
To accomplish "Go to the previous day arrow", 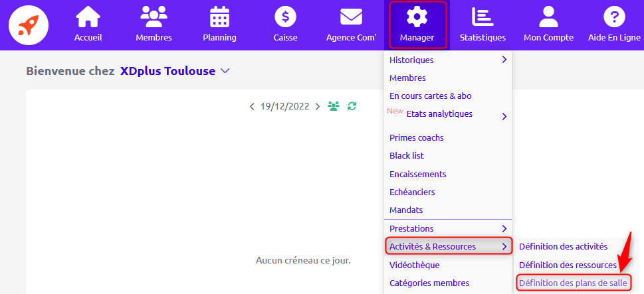I will point(252,107).
